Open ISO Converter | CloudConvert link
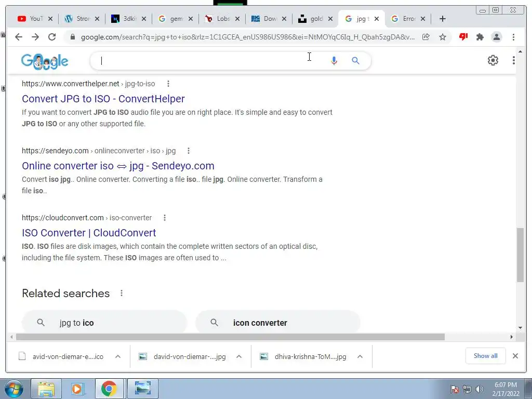This screenshot has width=532, height=399. 89,233
